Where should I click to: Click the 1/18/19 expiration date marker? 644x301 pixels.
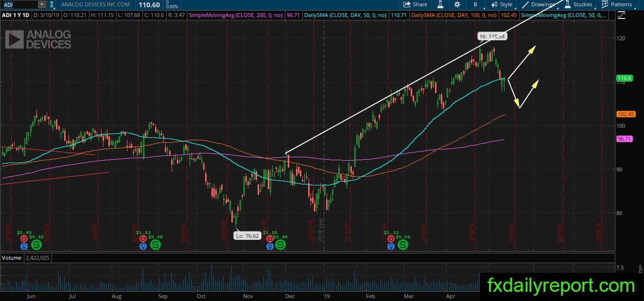[347, 232]
